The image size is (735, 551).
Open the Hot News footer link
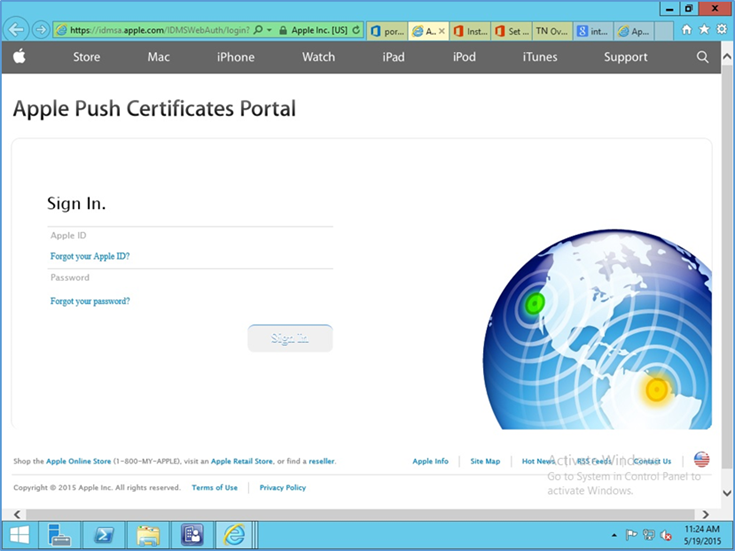click(x=539, y=461)
